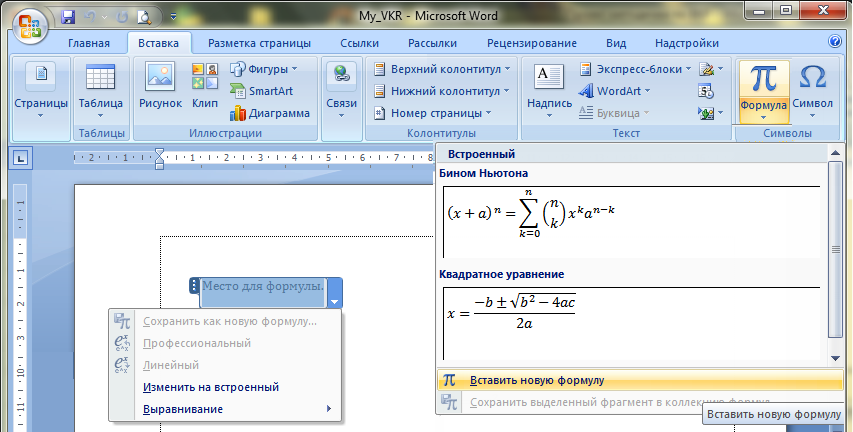Open the Надстройки tab
Screen dimensions: 853x432
tap(687, 43)
